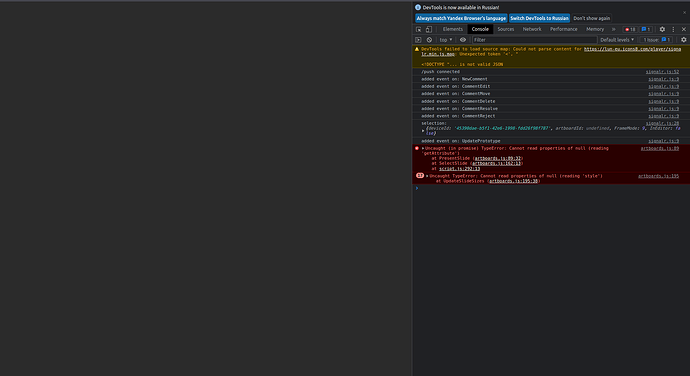
Task: Focus the console Filter field
Action: coord(534,40)
